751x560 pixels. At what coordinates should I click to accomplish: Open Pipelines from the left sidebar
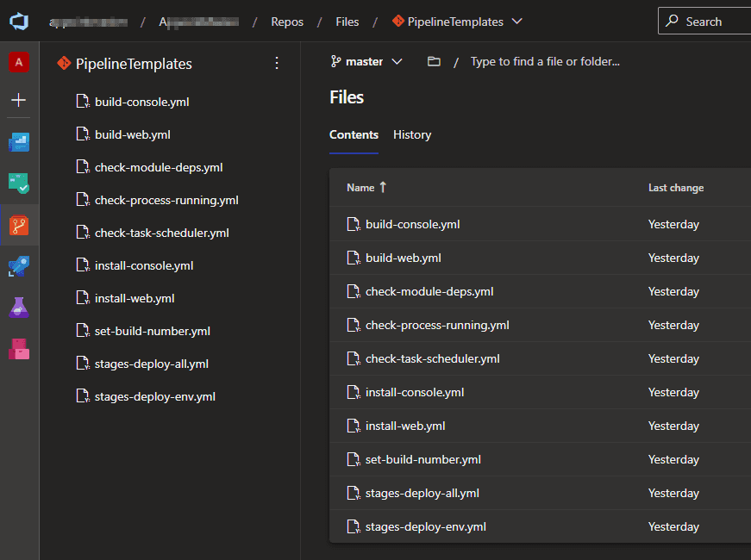coord(19,266)
